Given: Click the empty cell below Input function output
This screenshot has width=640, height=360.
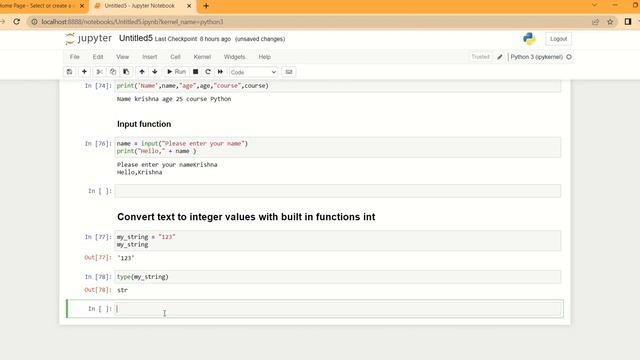Looking at the screenshot, I should [x=338, y=191].
